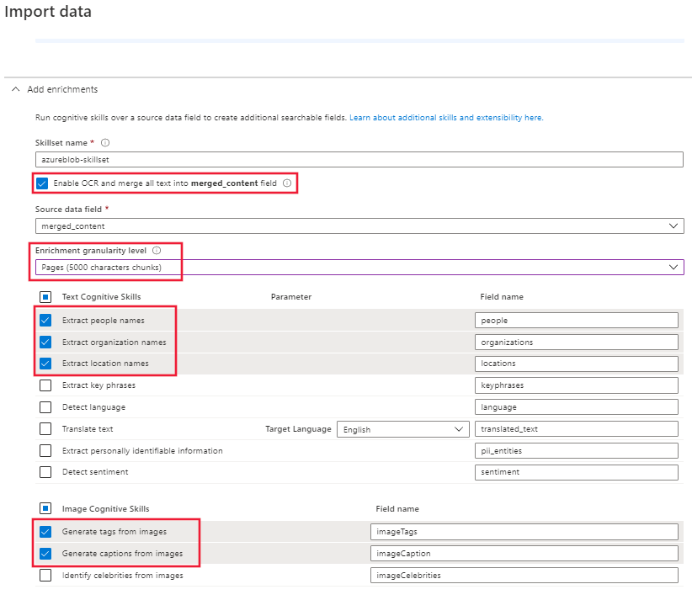Disable Enable OCR and merge text checkbox
The height and width of the screenshot is (616, 692).
(x=42, y=183)
